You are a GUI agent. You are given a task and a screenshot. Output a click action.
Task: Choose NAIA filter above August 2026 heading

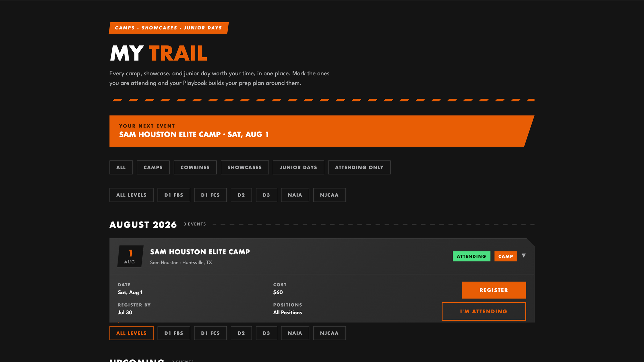pyautogui.click(x=295, y=195)
